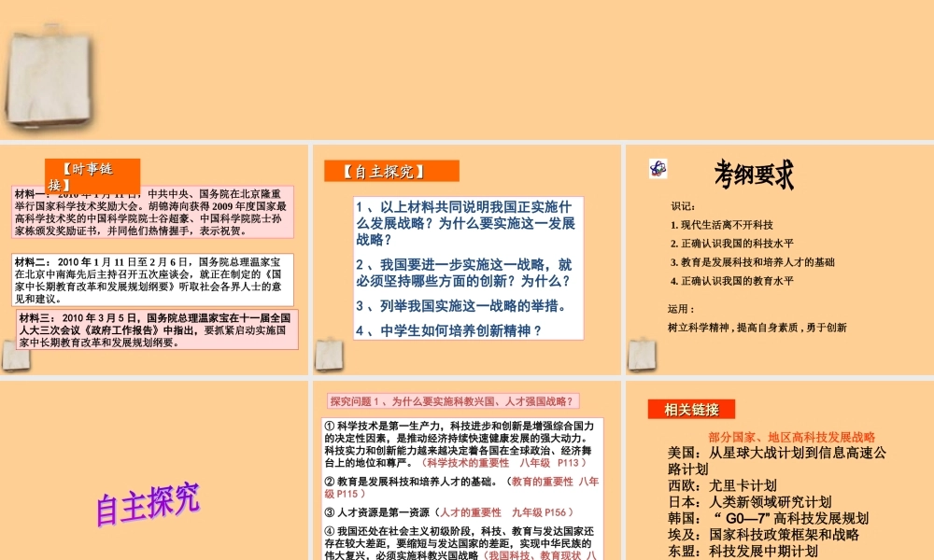Select the 材料二 text box about 温家宝 五次座谈会

tap(152, 280)
